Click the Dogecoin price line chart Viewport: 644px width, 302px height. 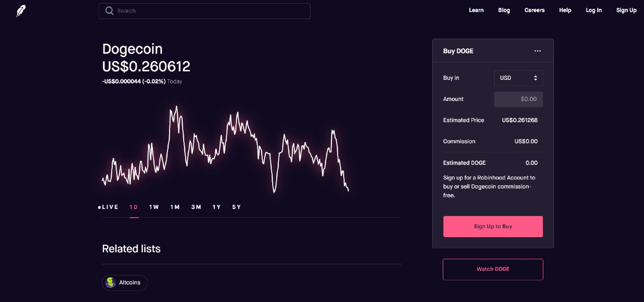(x=225, y=149)
